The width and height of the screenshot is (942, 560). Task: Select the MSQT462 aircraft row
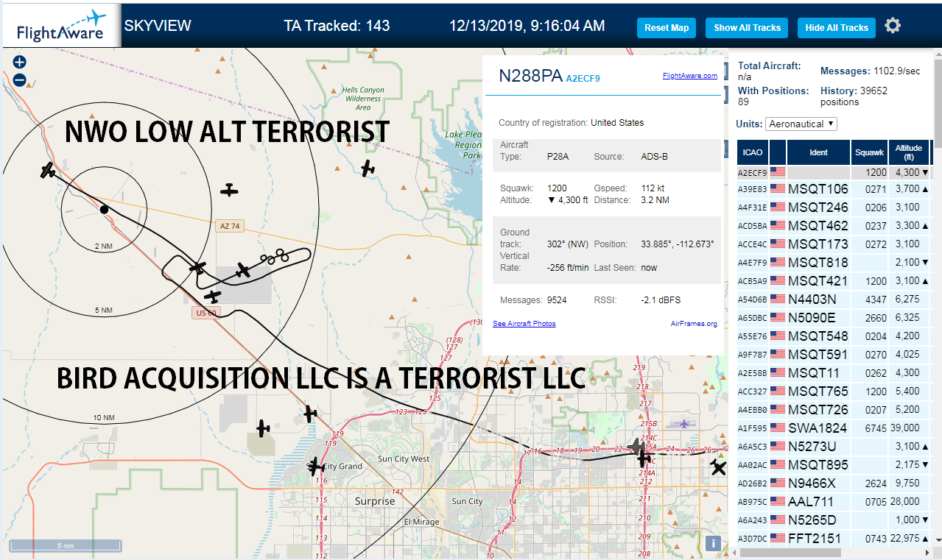point(834,226)
